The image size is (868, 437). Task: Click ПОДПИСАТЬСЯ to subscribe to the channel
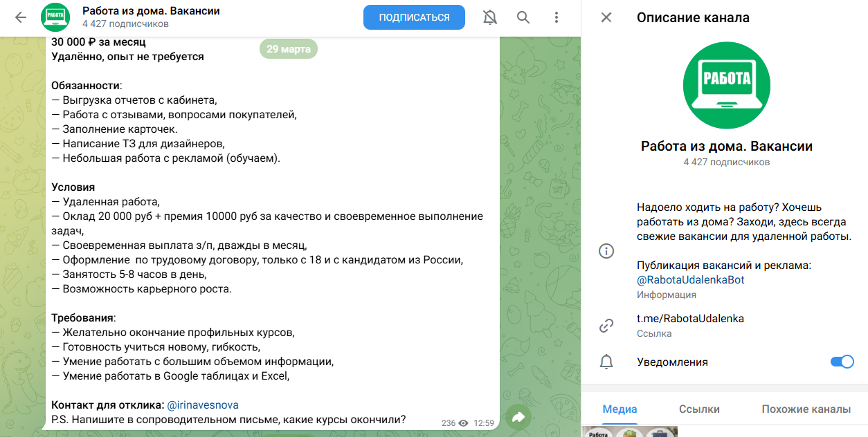tap(414, 17)
